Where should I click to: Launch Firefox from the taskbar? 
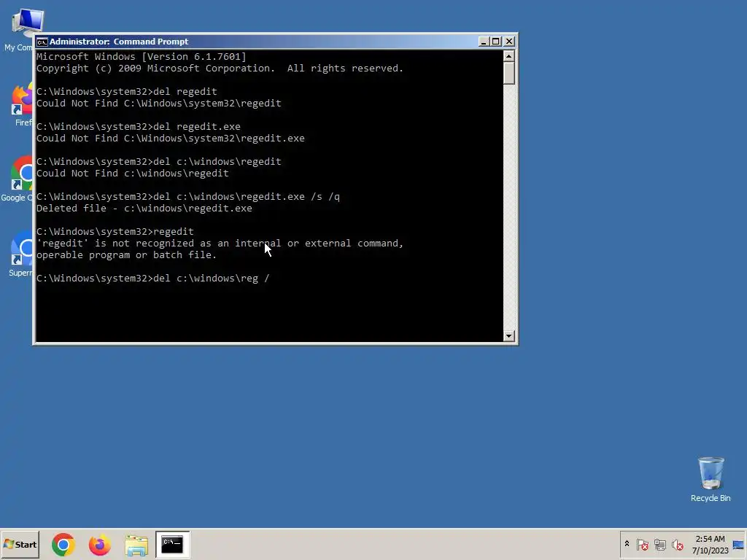tap(99, 544)
